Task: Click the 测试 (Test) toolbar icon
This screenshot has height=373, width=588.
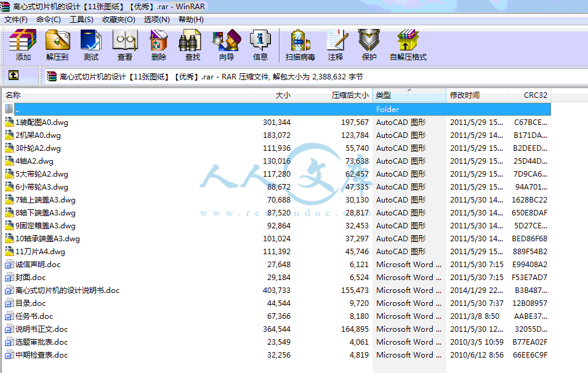Action: pos(91,40)
